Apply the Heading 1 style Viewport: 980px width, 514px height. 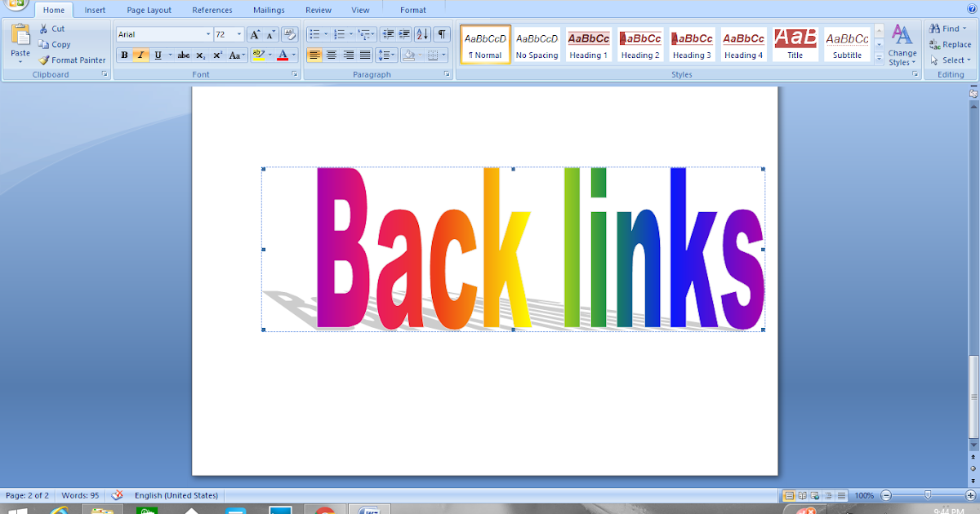coord(588,45)
